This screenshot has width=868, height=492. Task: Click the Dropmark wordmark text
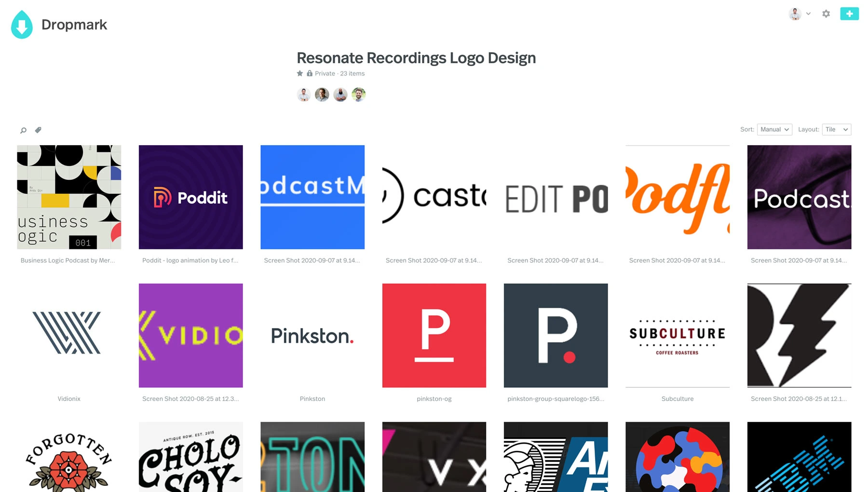[x=74, y=25]
